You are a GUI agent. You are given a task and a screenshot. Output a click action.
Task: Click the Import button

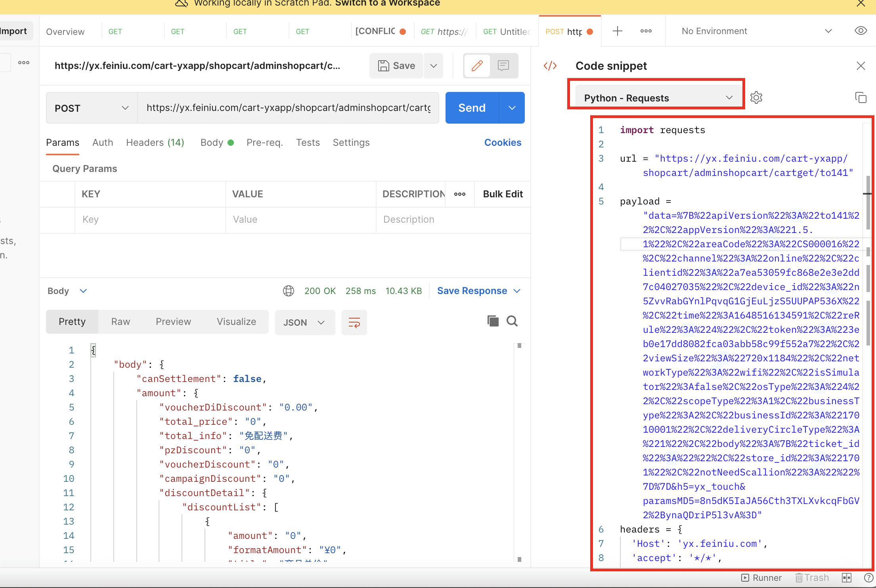[14, 31]
